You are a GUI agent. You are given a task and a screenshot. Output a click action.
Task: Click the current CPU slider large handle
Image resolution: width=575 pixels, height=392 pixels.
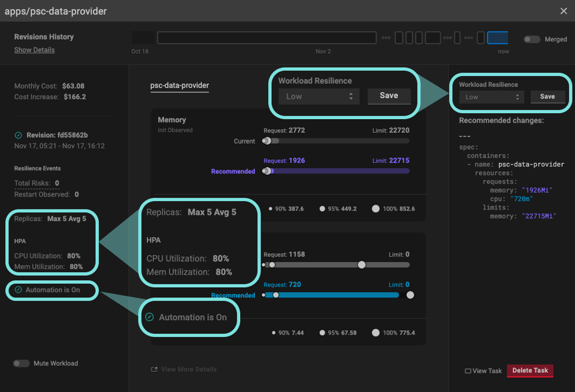tap(362, 265)
